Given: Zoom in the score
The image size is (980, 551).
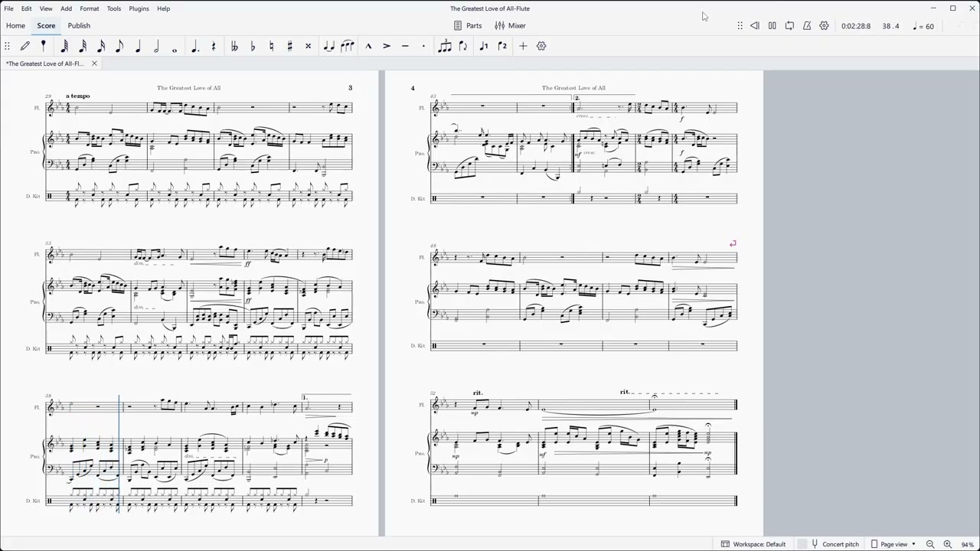Looking at the screenshot, I should [x=947, y=544].
